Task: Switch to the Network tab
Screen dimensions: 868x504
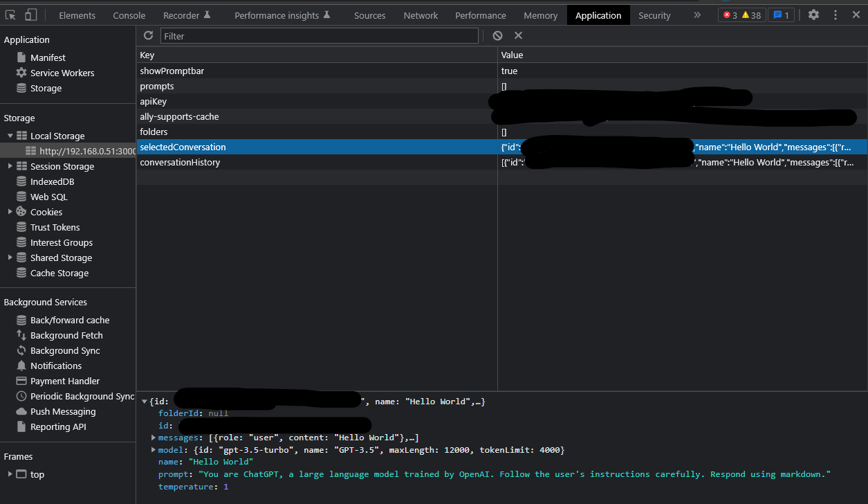Action: point(421,15)
